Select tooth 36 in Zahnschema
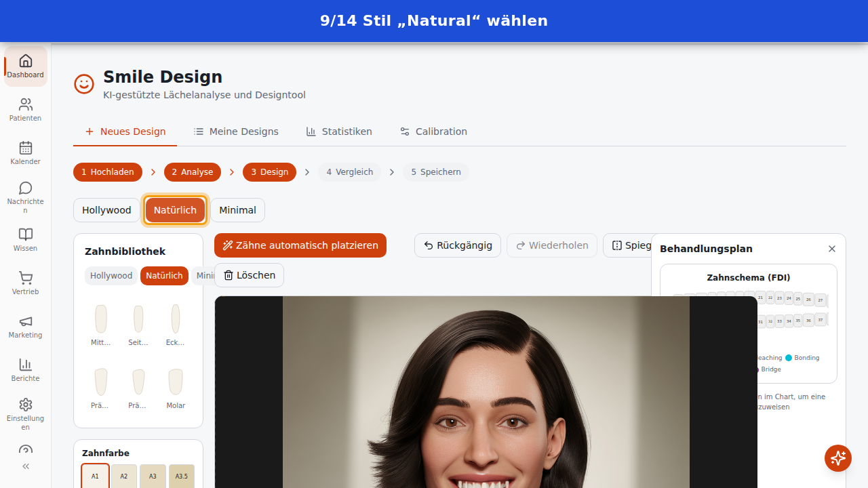868x488 pixels. [808, 320]
